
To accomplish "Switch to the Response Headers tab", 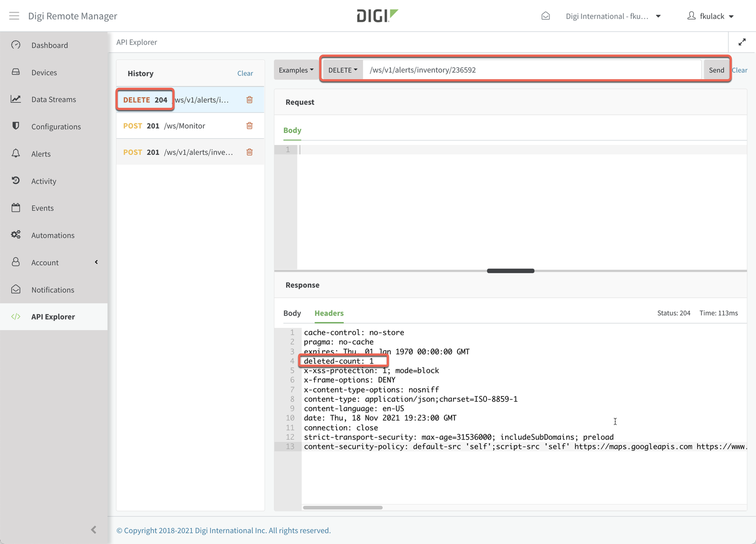I will click(329, 313).
